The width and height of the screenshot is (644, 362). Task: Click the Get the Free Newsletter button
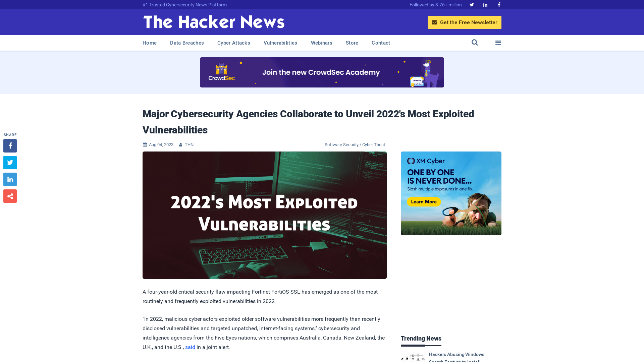point(465,22)
